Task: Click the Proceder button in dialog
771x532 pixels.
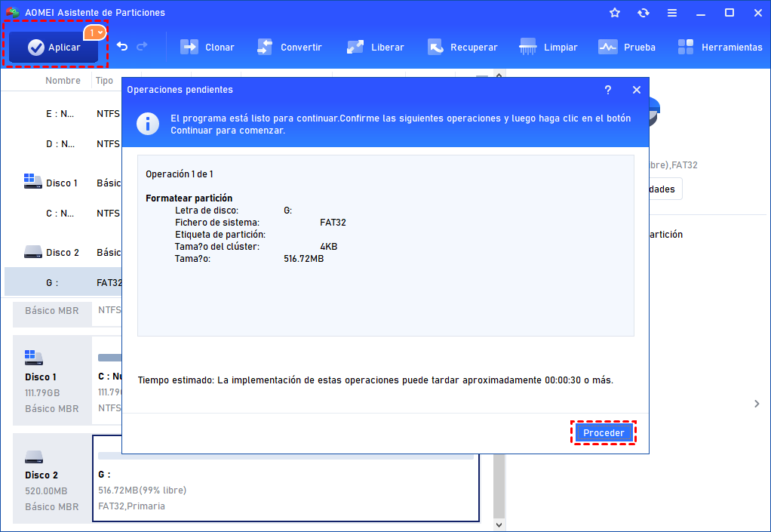Action: pos(604,432)
